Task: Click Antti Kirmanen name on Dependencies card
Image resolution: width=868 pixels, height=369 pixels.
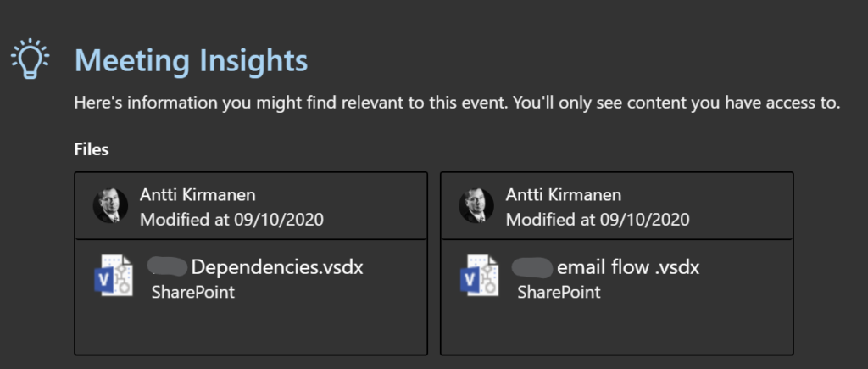Action: coord(198,195)
